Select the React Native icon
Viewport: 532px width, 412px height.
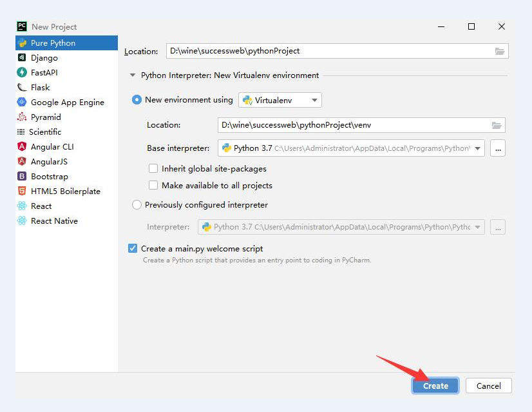[22, 221]
